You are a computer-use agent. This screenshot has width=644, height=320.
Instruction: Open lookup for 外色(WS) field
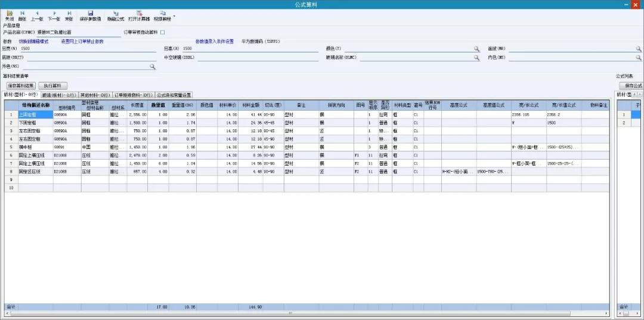coord(152,66)
